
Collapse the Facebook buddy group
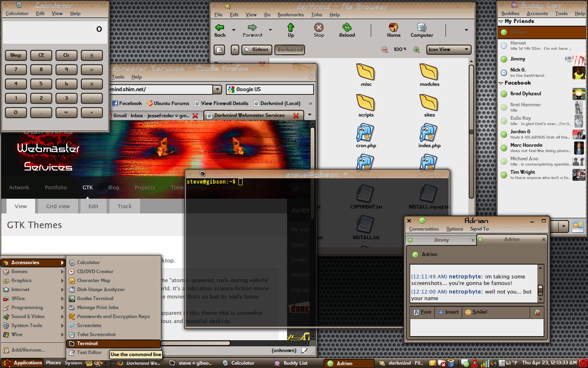coord(501,83)
